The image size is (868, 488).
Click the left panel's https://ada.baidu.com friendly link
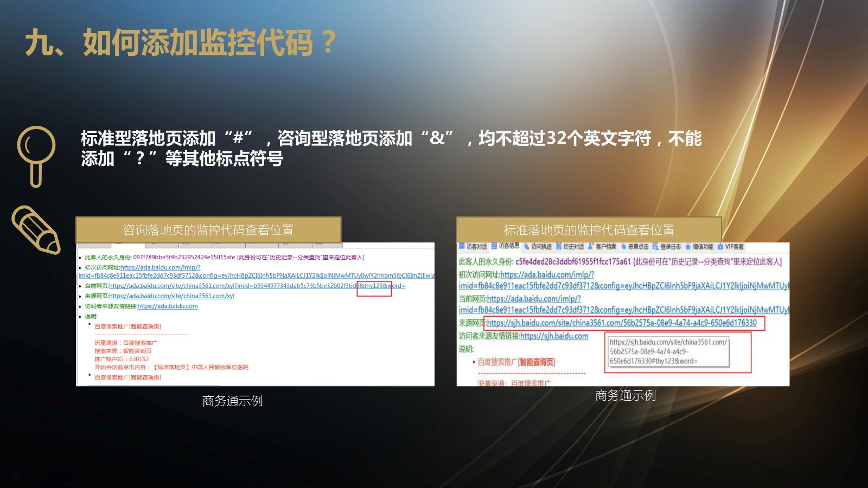168,306
